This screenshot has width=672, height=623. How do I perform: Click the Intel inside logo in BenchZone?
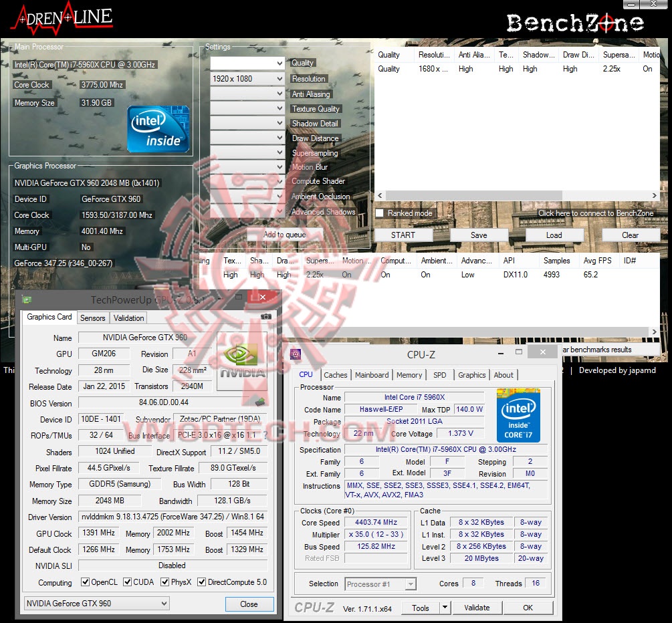click(158, 129)
